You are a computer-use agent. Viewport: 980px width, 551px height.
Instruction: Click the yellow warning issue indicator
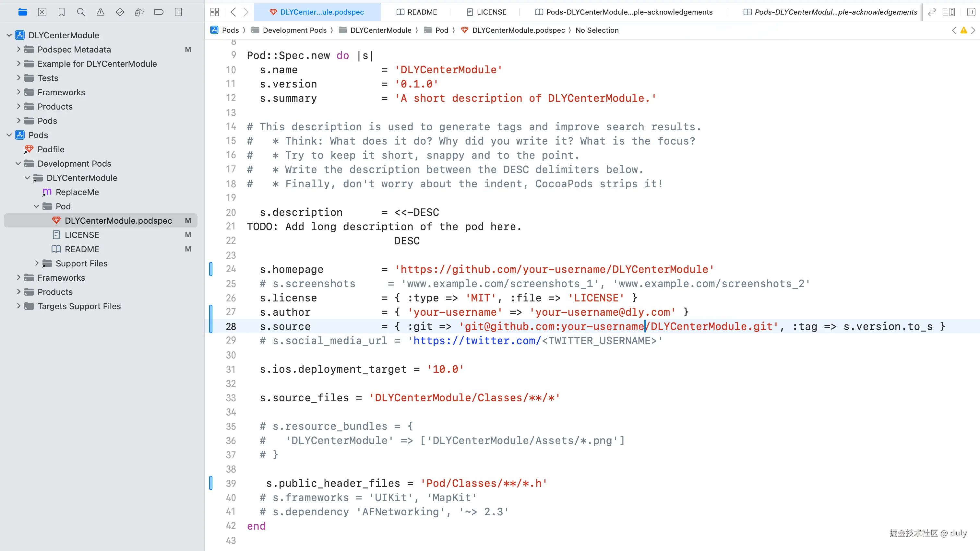click(964, 30)
